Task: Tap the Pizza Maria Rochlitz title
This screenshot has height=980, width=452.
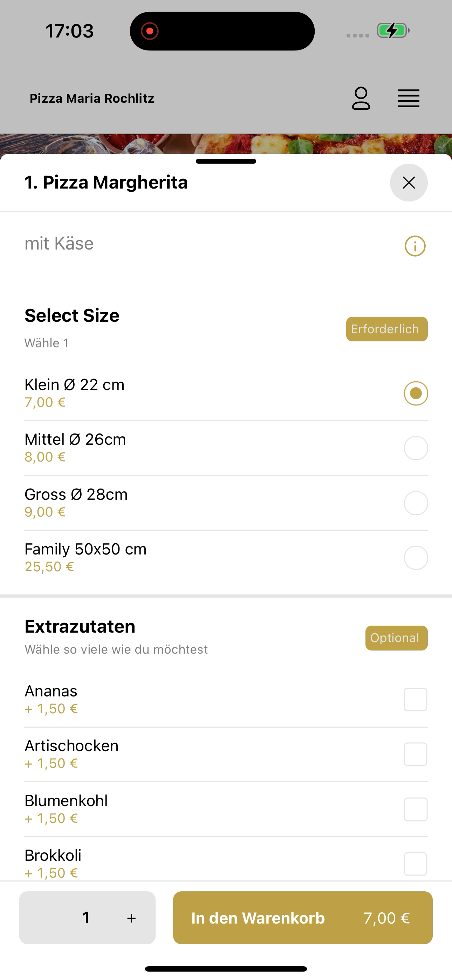Action: (92, 98)
